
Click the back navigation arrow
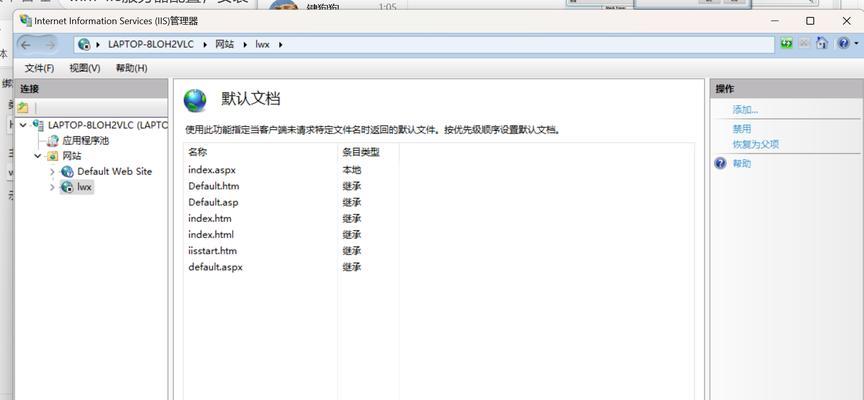click(x=26, y=45)
